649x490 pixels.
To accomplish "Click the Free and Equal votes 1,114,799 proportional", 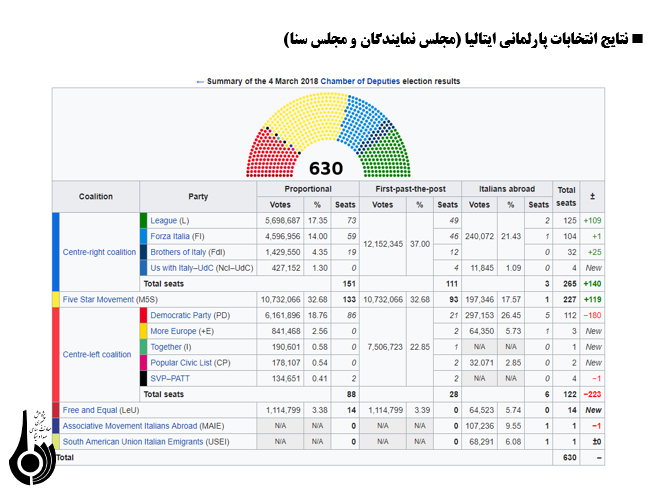I will point(283,410).
